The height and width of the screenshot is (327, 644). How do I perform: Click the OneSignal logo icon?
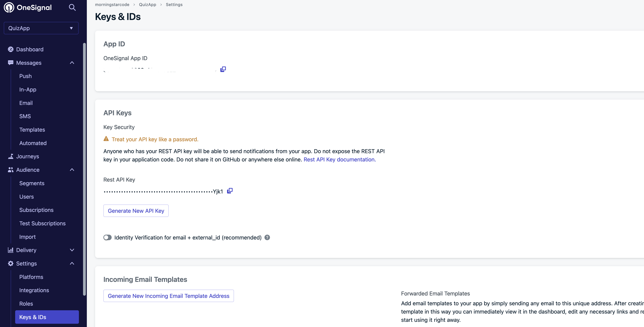[x=9, y=8]
